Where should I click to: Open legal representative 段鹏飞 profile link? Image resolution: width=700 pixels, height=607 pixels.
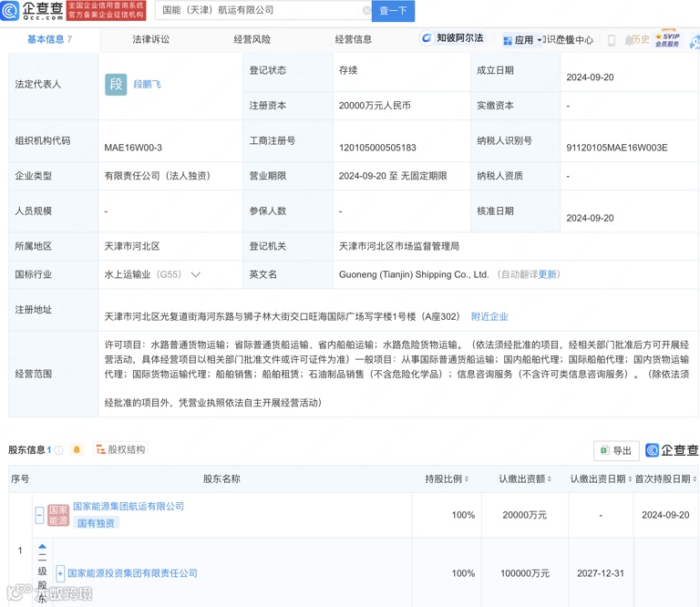[x=147, y=85]
